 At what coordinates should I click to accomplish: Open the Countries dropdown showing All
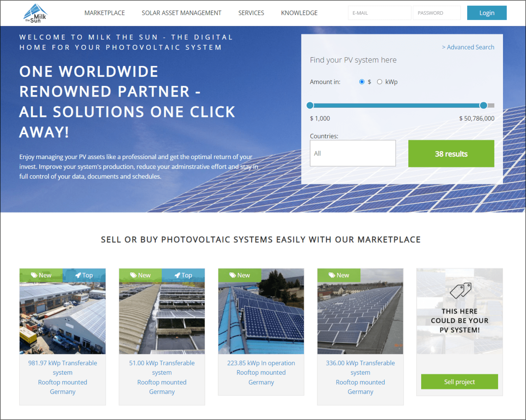(x=352, y=153)
